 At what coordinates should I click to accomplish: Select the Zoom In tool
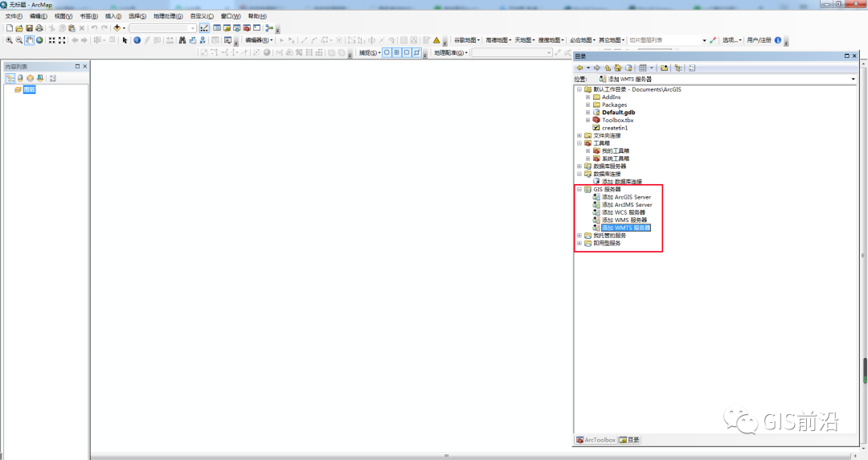(9, 40)
